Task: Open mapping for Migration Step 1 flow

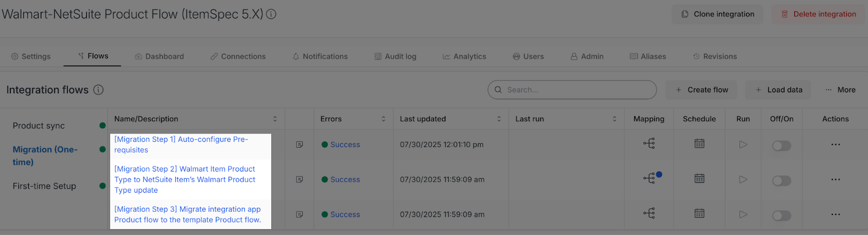Action: [x=649, y=143]
